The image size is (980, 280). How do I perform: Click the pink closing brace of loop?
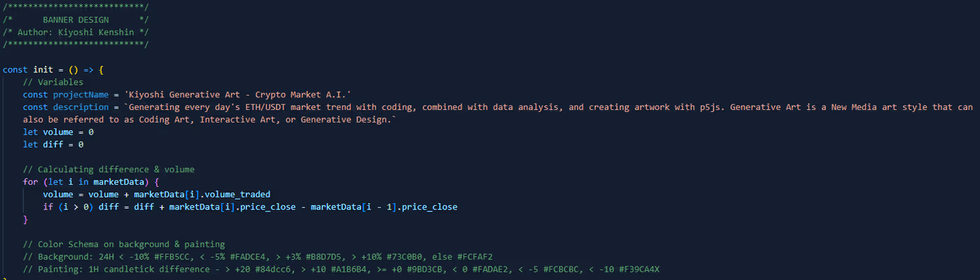coord(26,220)
